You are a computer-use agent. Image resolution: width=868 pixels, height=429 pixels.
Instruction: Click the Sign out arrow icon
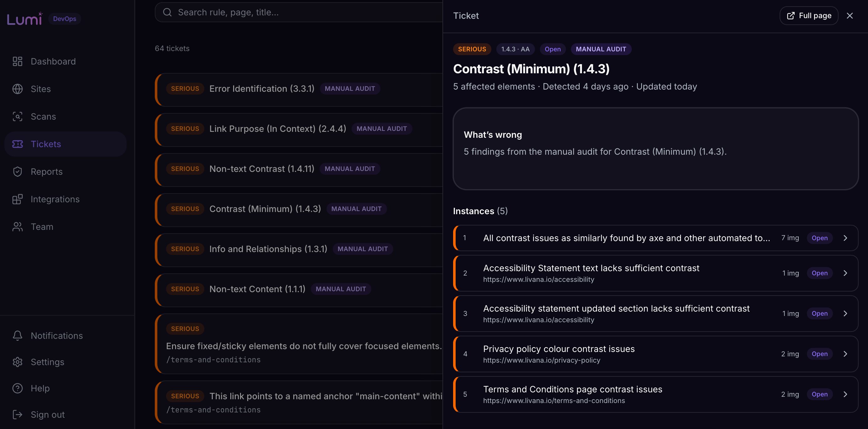point(18,415)
